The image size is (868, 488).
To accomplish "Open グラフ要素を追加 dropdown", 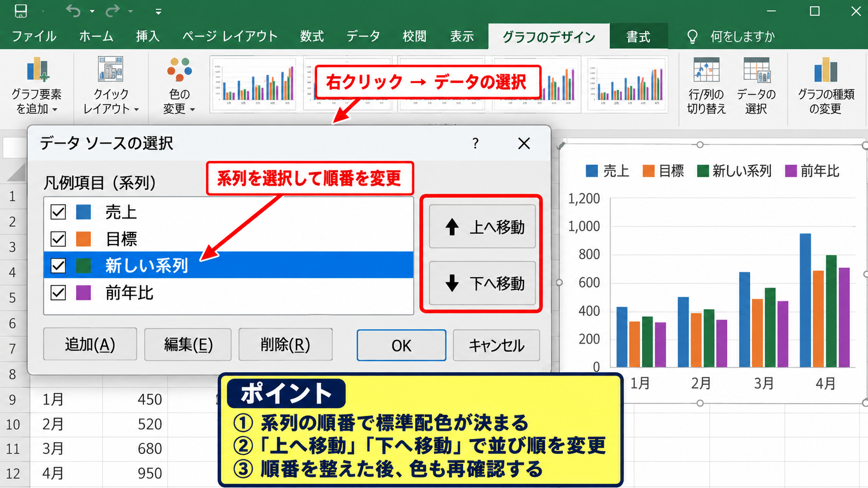I will coord(37,86).
